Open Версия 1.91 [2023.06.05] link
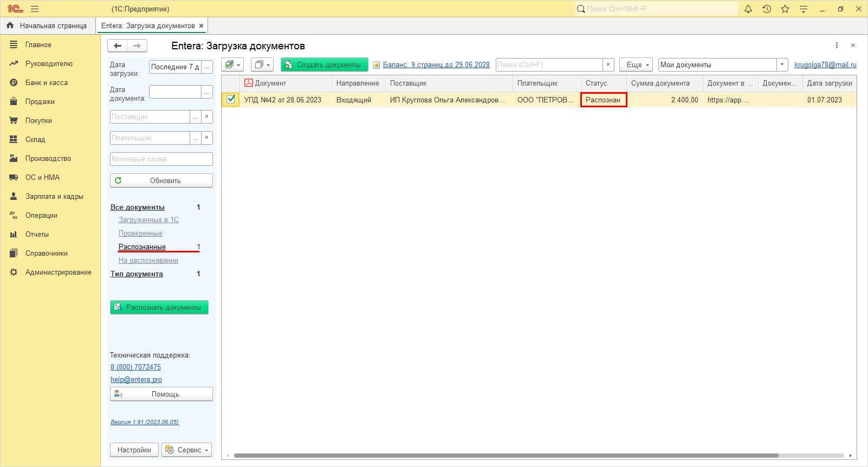Viewport: 868px width, 467px height. tap(145, 422)
